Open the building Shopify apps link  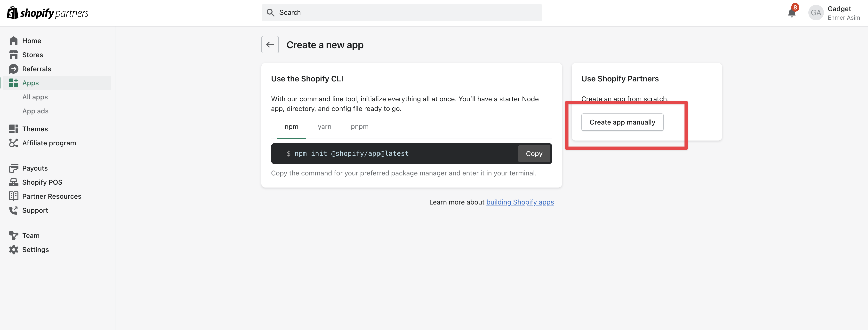[520, 202]
